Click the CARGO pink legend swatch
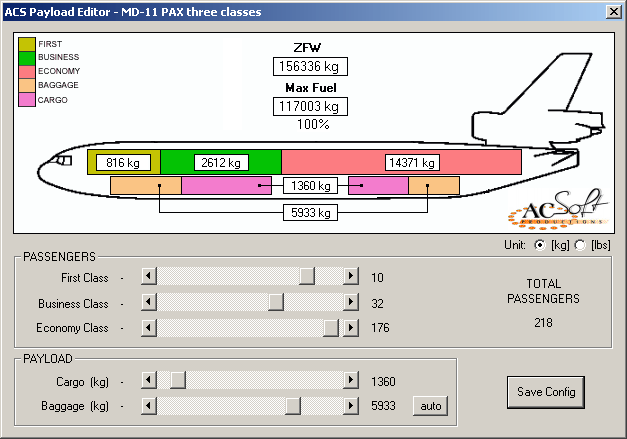 click(27, 100)
